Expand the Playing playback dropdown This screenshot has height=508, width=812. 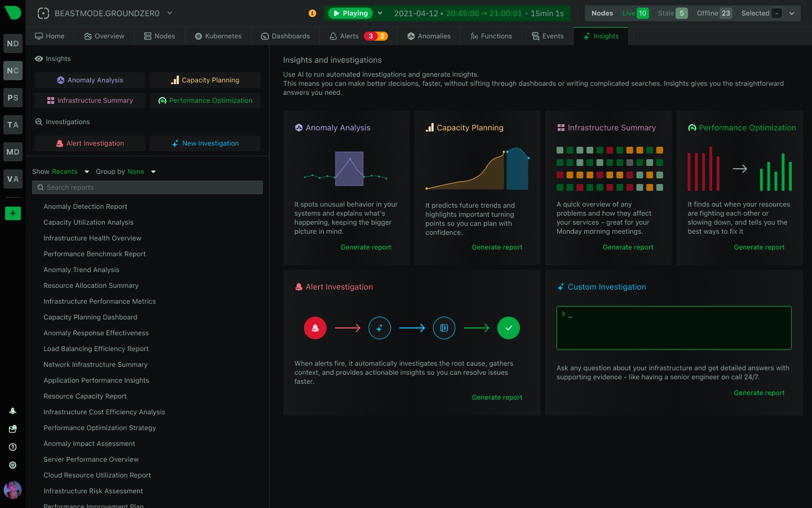coord(380,13)
